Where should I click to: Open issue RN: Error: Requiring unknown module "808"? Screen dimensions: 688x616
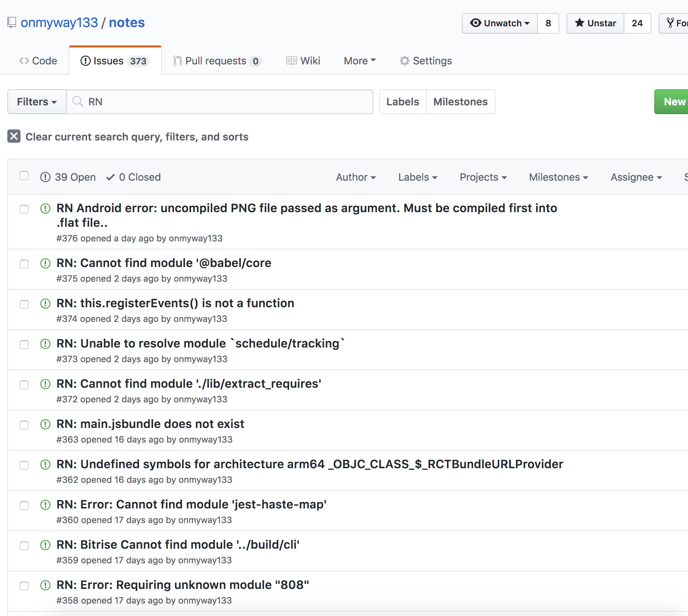(183, 585)
